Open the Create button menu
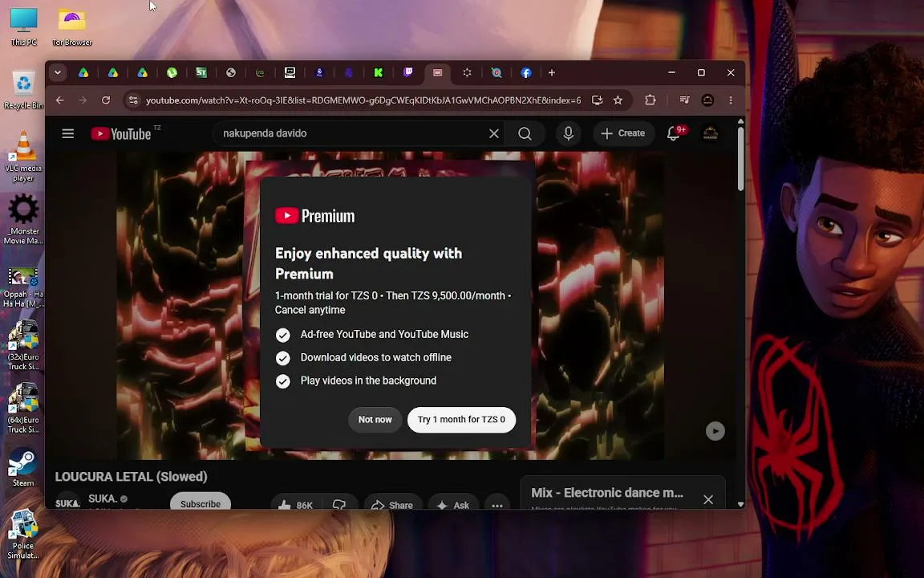 [x=623, y=134]
